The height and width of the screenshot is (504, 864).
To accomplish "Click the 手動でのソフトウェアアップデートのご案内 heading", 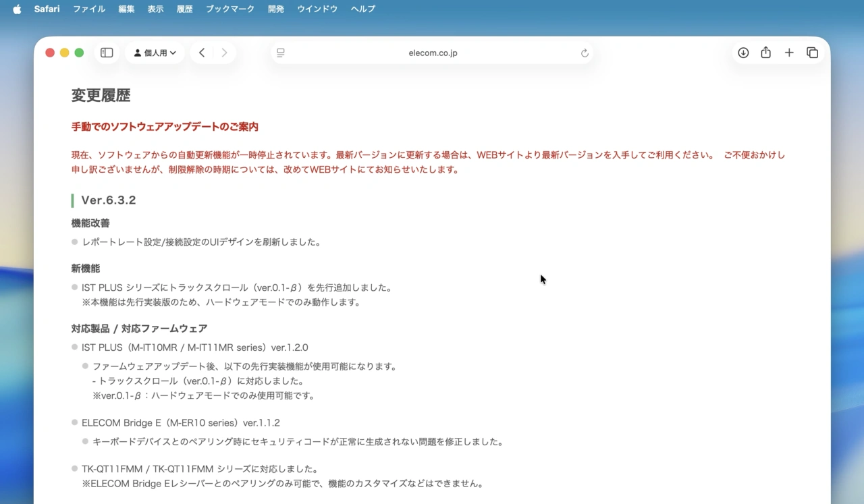I will point(165,127).
